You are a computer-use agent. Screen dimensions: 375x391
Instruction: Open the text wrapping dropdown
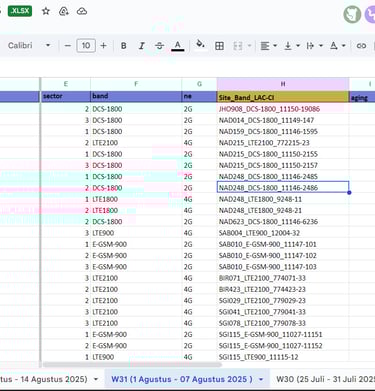(321, 46)
